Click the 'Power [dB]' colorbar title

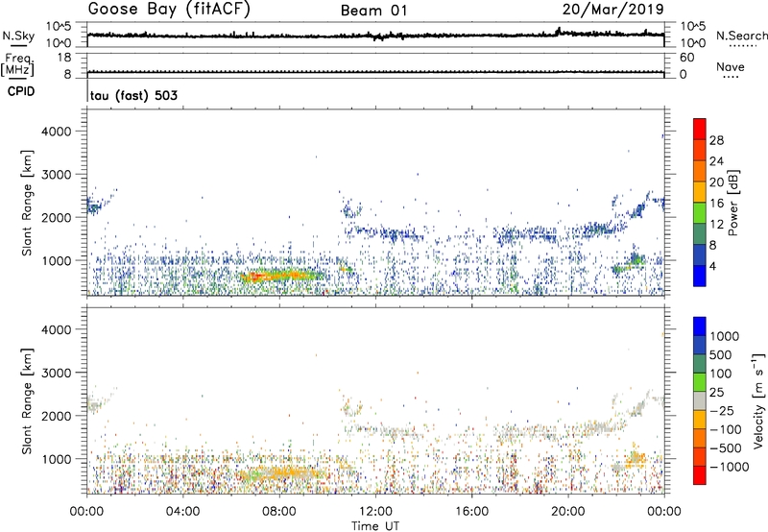733,203
